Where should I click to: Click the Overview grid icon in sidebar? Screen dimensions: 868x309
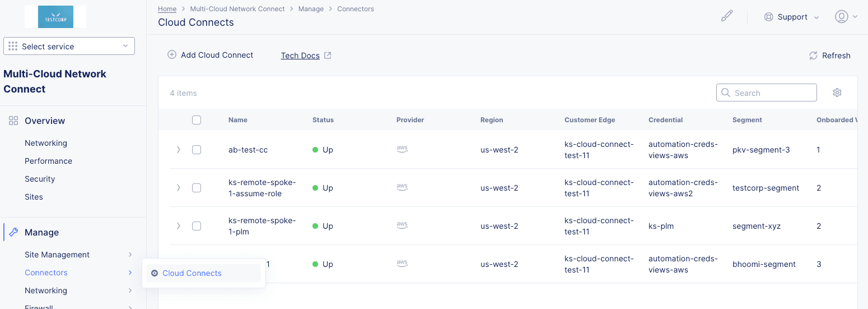(13, 121)
